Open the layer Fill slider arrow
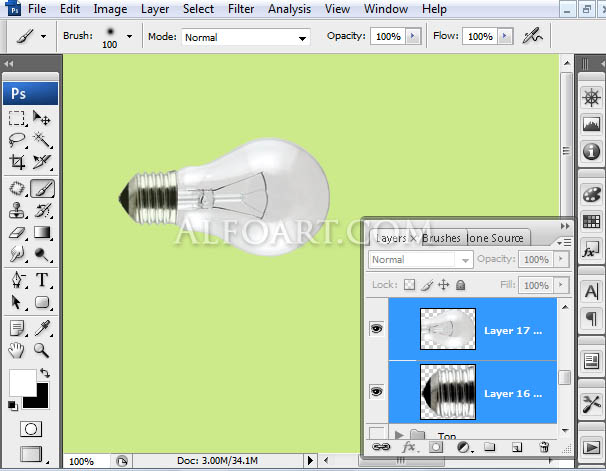606x471 pixels. pyautogui.click(x=561, y=285)
